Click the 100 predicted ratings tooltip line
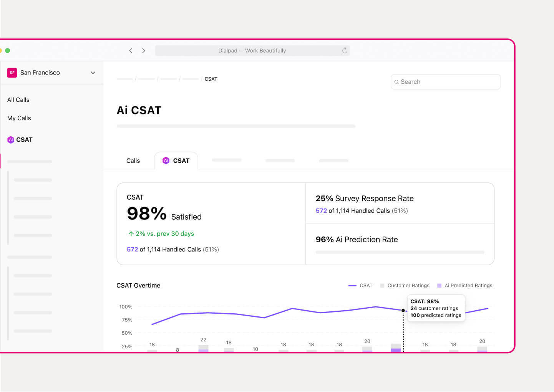 436,315
